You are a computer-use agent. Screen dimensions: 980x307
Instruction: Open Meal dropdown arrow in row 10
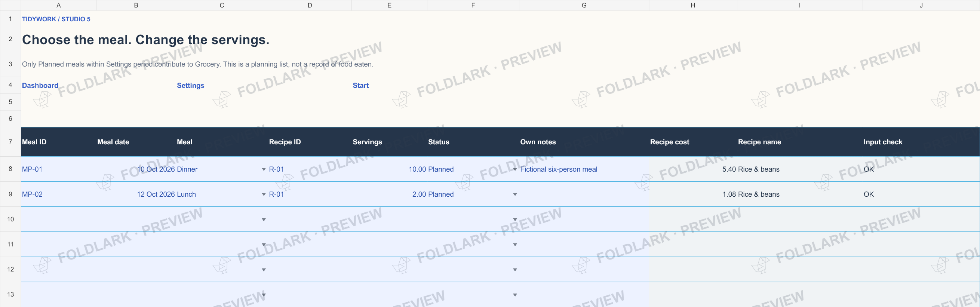click(x=264, y=219)
